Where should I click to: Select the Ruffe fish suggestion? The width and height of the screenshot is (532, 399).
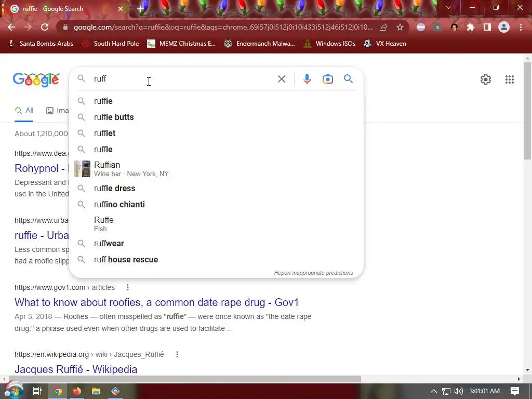point(216,224)
